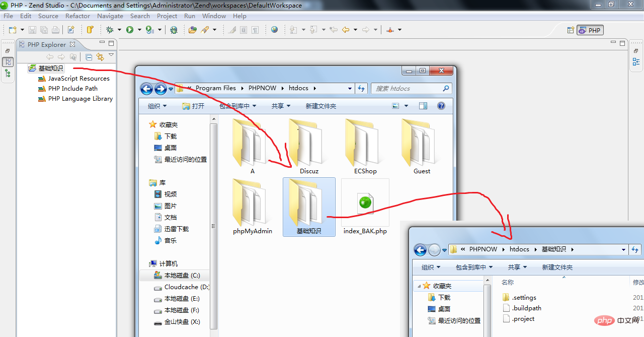The width and height of the screenshot is (644, 337).
Task: Select the ECShop folder
Action: tap(365, 147)
